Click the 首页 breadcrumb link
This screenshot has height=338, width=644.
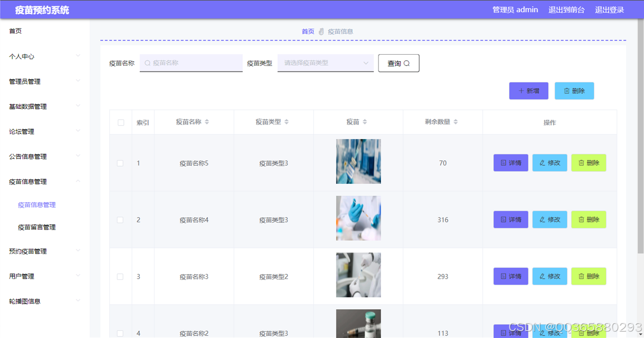(308, 32)
